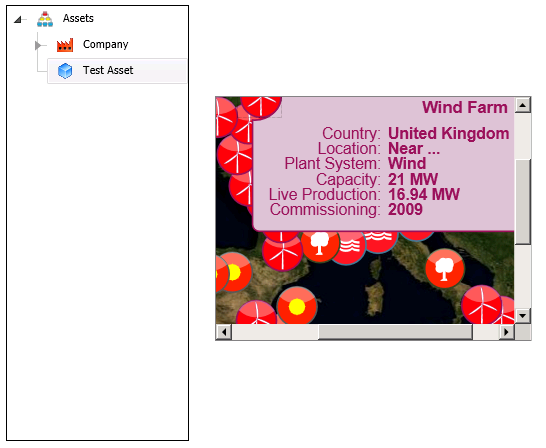Image resolution: width=546 pixels, height=448 pixels.
Task: Click the Test Asset blue cube icon
Action: tap(65, 71)
